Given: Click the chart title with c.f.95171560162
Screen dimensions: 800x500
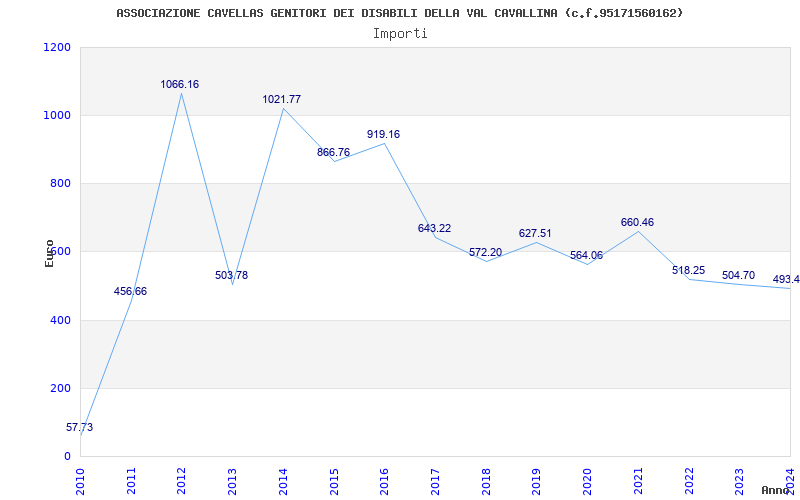Looking at the screenshot, I should pyautogui.click(x=399, y=13).
